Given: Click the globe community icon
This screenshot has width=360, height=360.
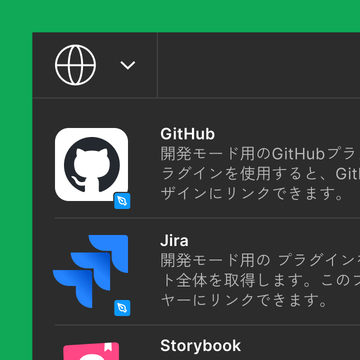Looking at the screenshot, I should 75,65.
